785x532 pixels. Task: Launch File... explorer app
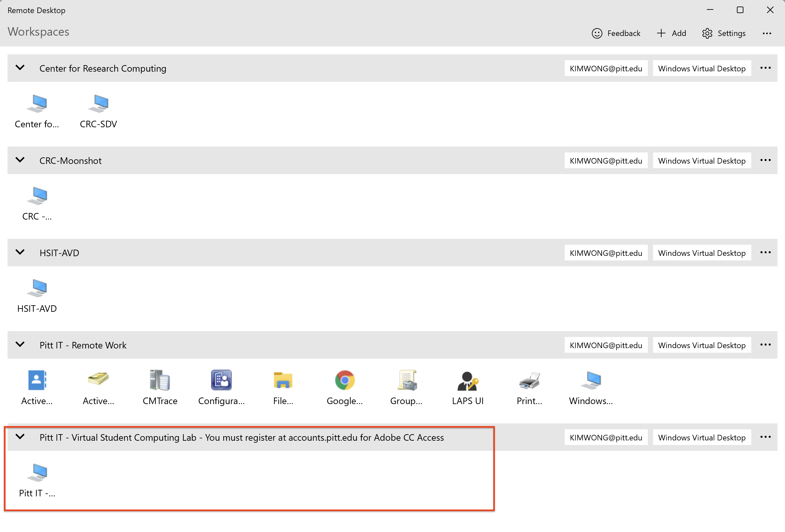click(283, 388)
